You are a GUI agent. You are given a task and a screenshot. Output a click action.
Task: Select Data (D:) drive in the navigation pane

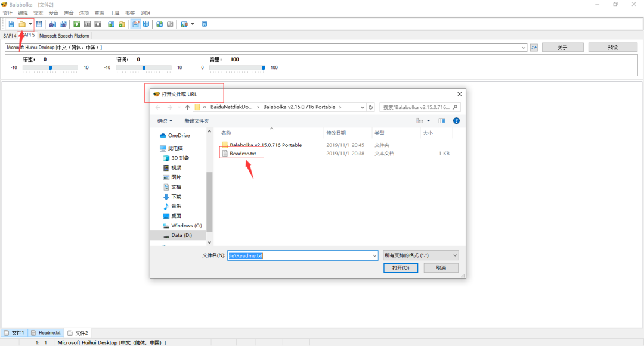point(178,235)
